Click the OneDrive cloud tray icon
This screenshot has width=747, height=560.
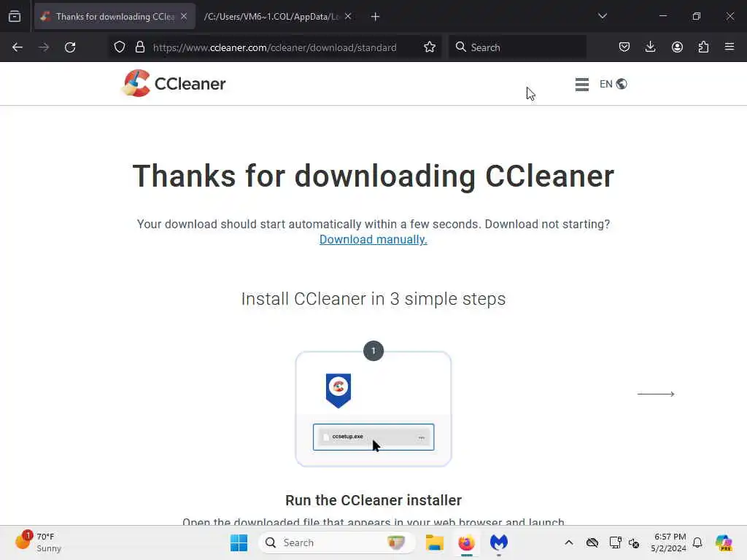tap(592, 542)
